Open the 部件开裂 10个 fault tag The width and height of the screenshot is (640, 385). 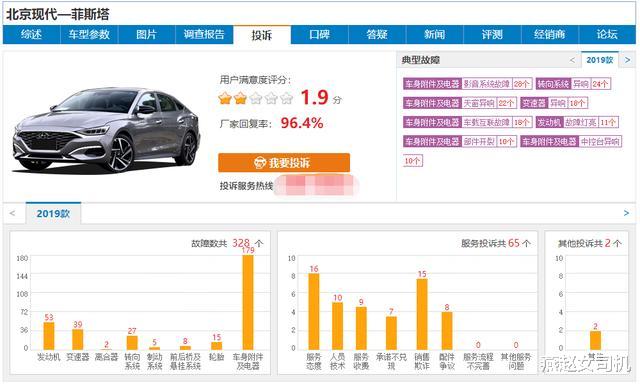460,142
